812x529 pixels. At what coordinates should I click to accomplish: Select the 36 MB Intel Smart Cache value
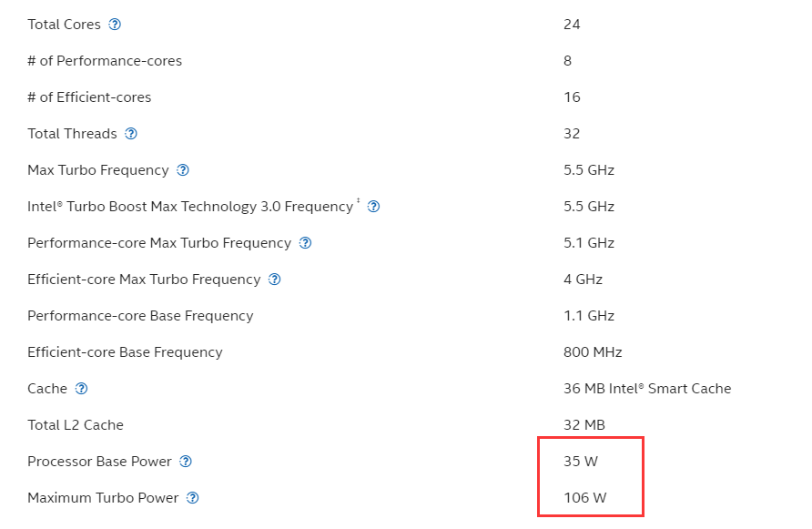(x=647, y=389)
